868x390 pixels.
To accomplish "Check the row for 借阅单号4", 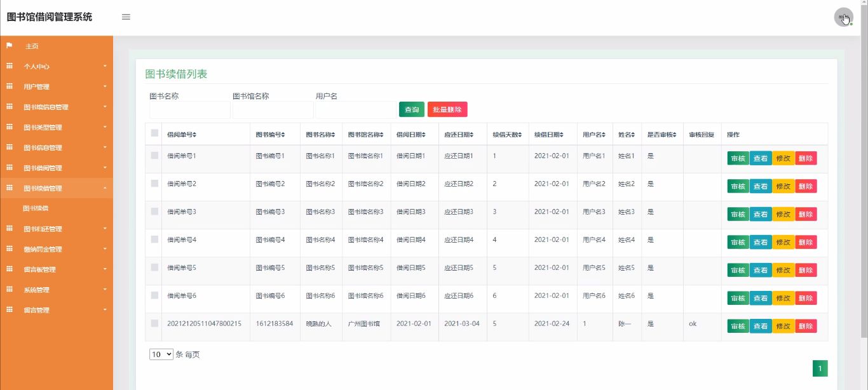I will point(154,239).
